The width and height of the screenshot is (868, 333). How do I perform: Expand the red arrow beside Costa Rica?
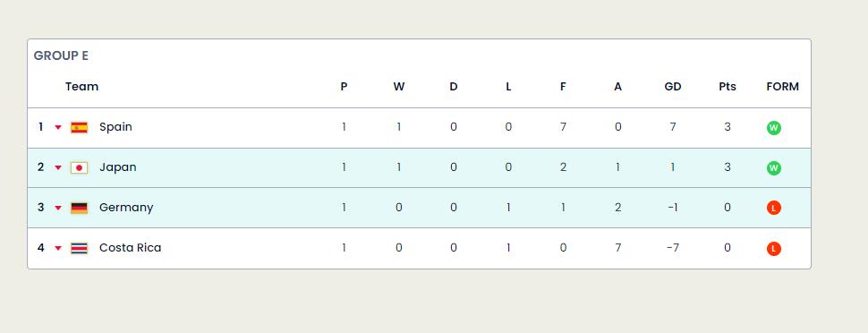click(58, 248)
